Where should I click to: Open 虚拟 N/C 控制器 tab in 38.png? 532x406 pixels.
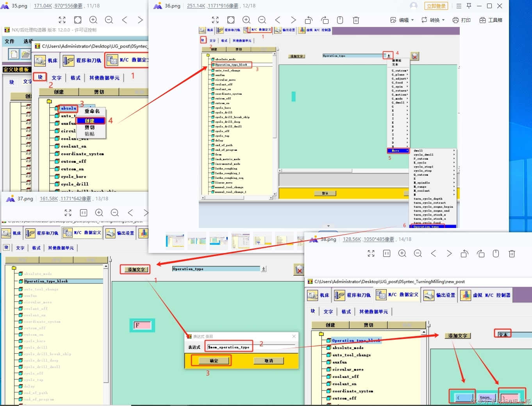[x=486, y=295]
